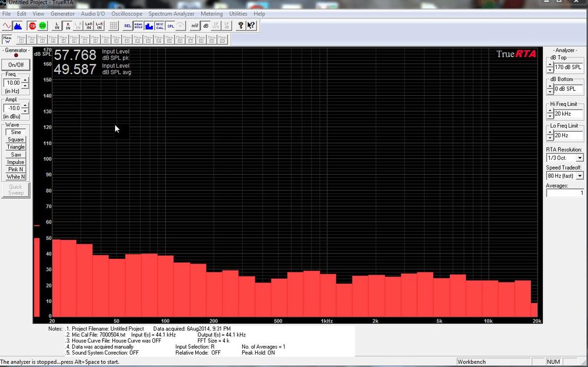Click the Quick Sweep button
This screenshot has height=367, width=588.
point(16,190)
